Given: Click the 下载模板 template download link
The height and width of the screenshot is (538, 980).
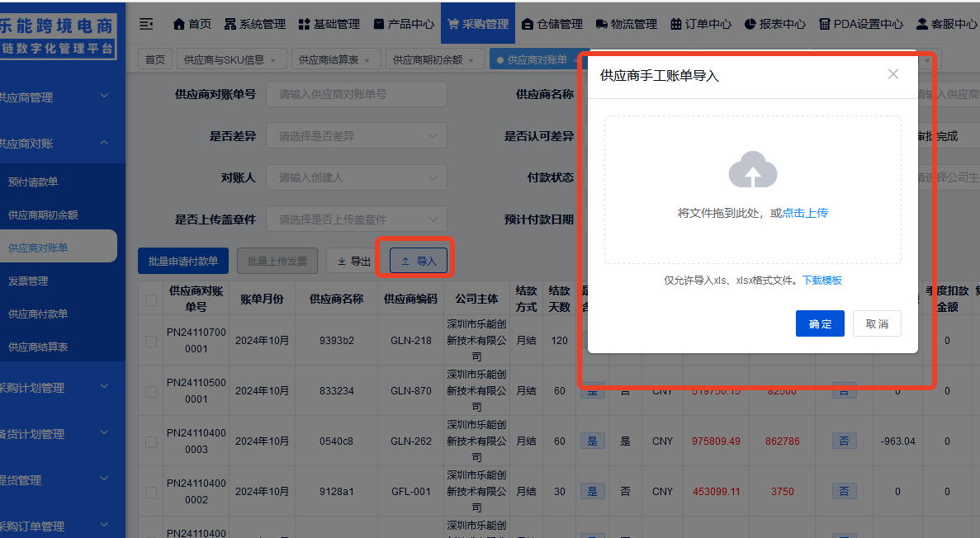Looking at the screenshot, I should click(x=822, y=281).
